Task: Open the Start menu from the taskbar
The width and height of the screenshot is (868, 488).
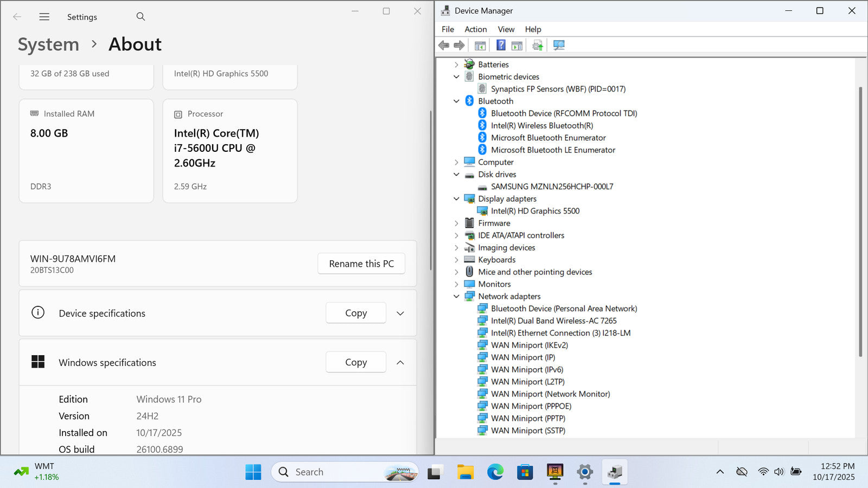Action: tap(253, 472)
